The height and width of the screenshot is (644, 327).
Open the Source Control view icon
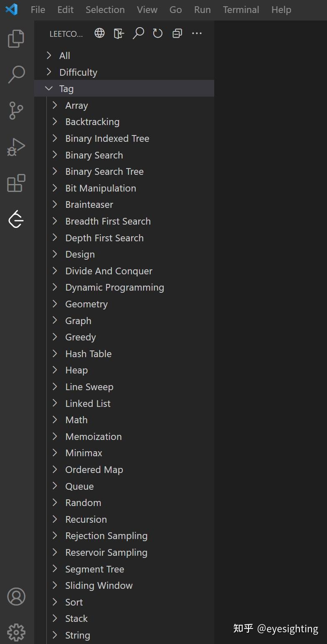tap(16, 111)
